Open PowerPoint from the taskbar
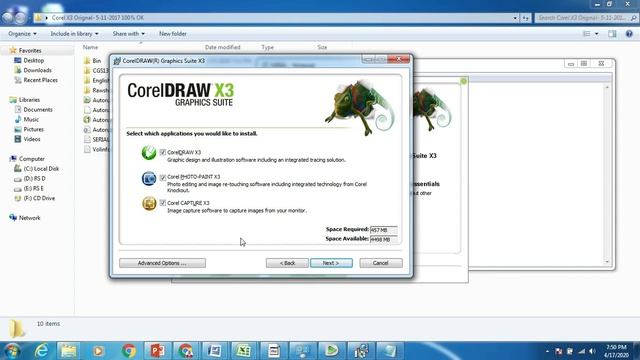This screenshot has height=360, width=640. pos(157,351)
